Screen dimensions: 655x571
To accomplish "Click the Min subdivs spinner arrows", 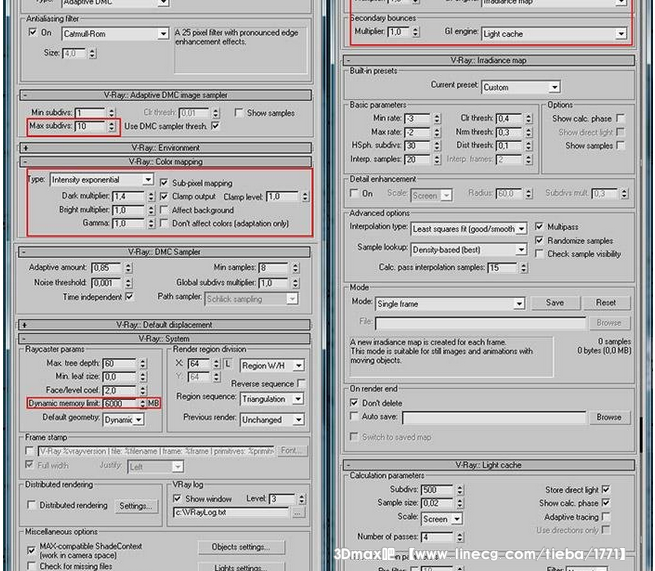I will (112, 112).
